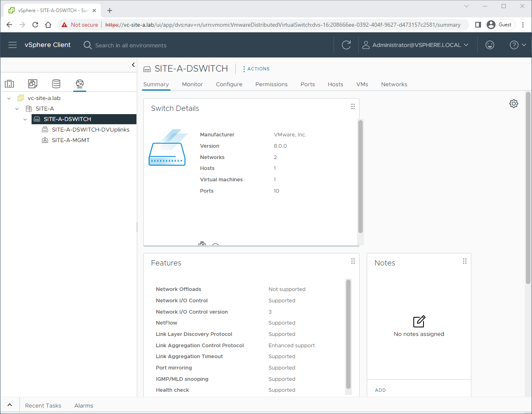Click the distributed switch illustration
Image resolution: width=532 pixels, height=414 pixels.
[x=167, y=148]
